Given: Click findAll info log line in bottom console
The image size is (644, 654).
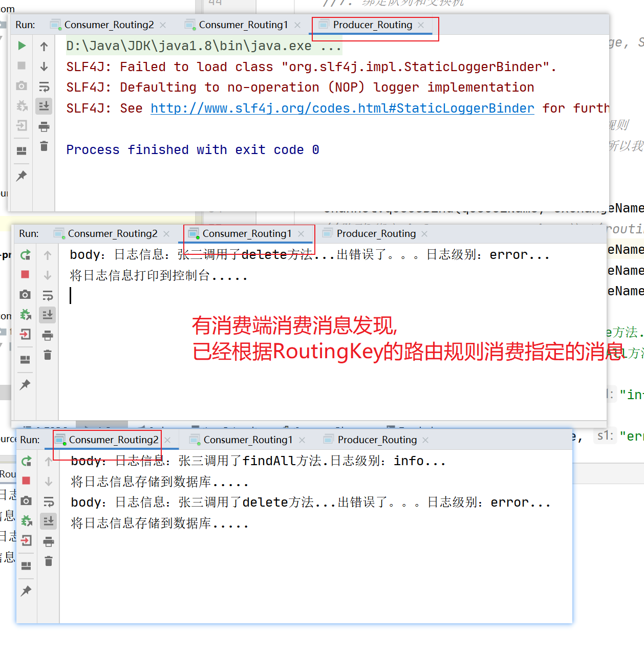Looking at the screenshot, I should click(258, 461).
